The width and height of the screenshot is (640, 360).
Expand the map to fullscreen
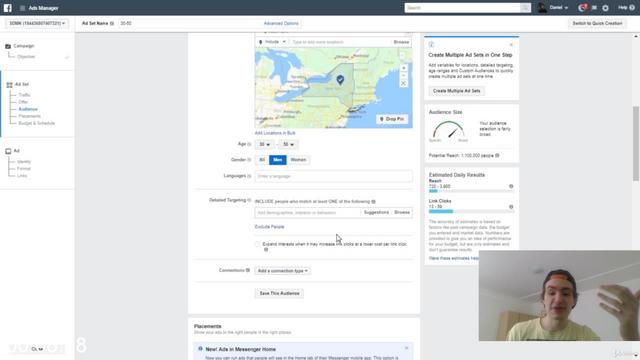coord(403,84)
